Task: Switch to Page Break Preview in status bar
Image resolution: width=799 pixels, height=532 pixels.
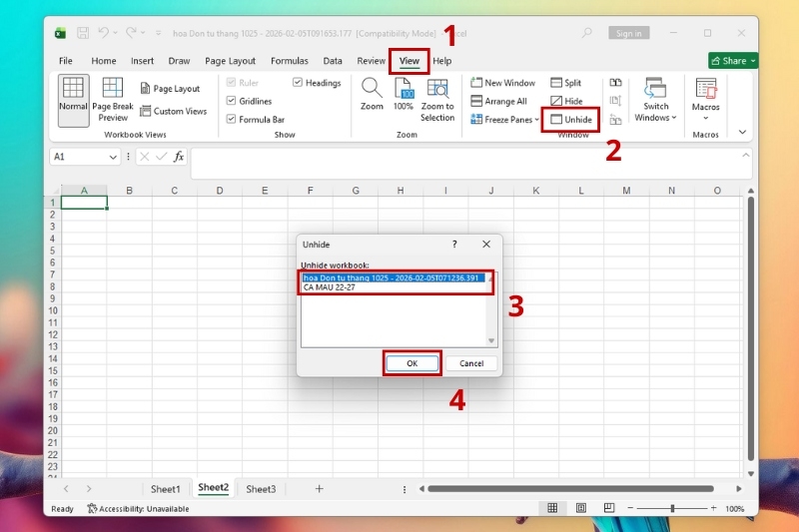Action: (609, 508)
